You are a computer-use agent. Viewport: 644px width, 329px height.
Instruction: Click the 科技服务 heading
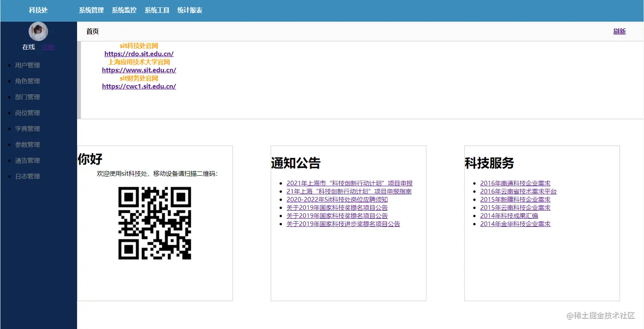(x=489, y=163)
